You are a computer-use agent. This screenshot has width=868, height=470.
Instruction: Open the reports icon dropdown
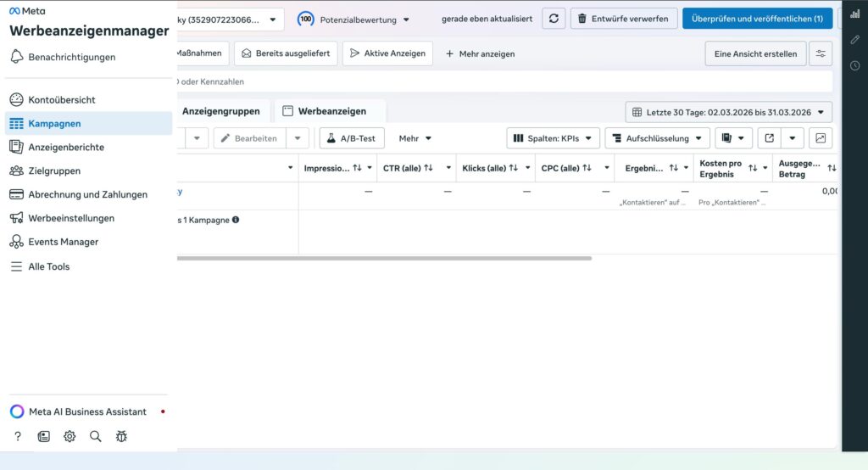[x=733, y=138]
